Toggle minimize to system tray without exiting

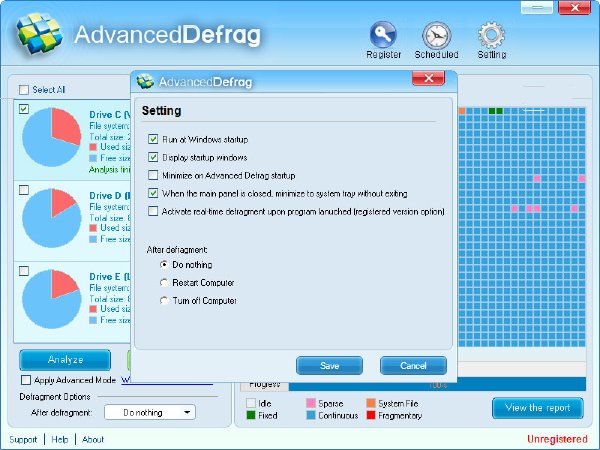point(153,193)
